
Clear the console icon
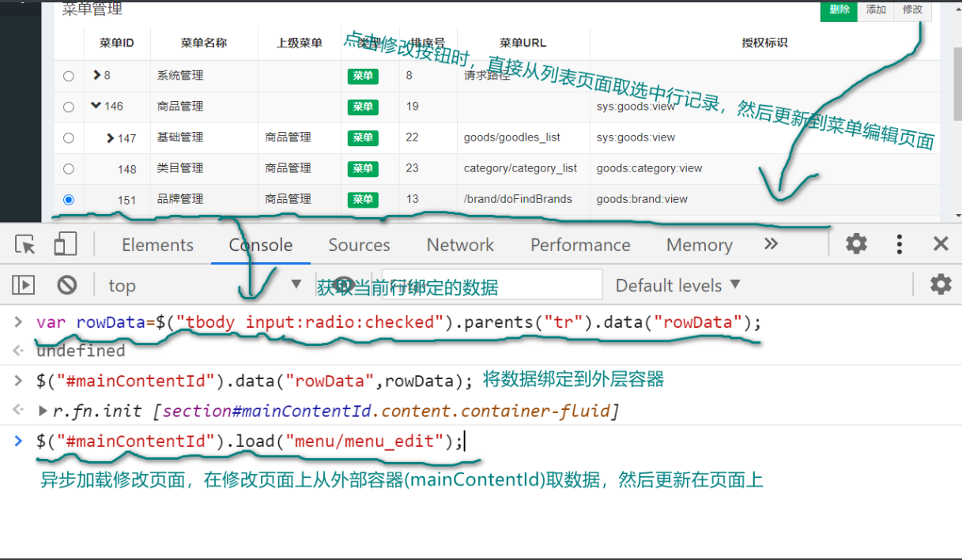[67, 285]
